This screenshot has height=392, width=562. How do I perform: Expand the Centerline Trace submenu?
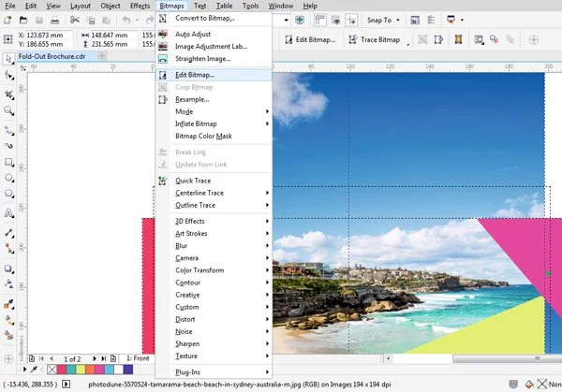(214, 193)
